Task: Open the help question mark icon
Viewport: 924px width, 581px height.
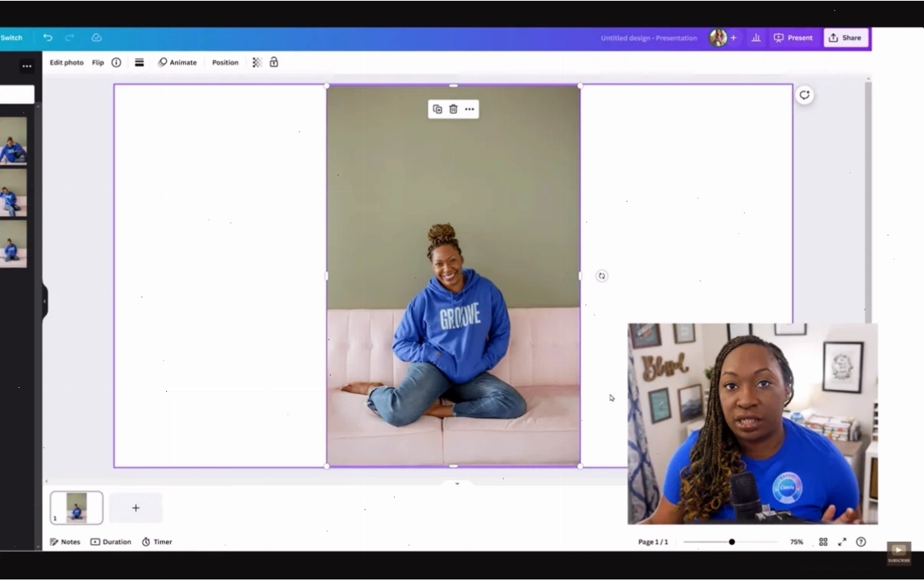Action: pos(861,542)
